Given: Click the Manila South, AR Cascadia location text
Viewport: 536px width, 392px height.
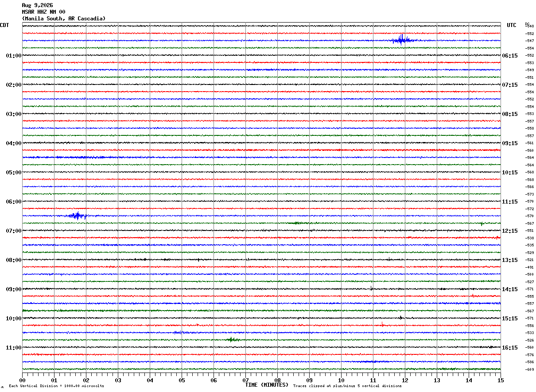Looking at the screenshot, I should pos(64,19).
